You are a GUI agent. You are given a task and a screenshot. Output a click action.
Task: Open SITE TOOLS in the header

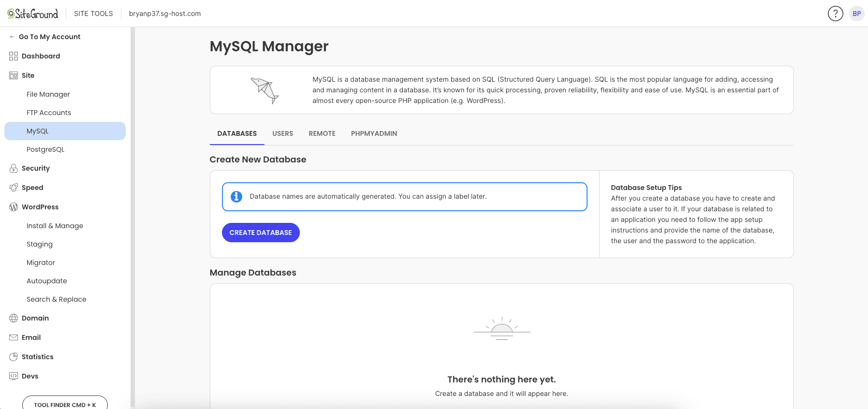[x=93, y=14]
